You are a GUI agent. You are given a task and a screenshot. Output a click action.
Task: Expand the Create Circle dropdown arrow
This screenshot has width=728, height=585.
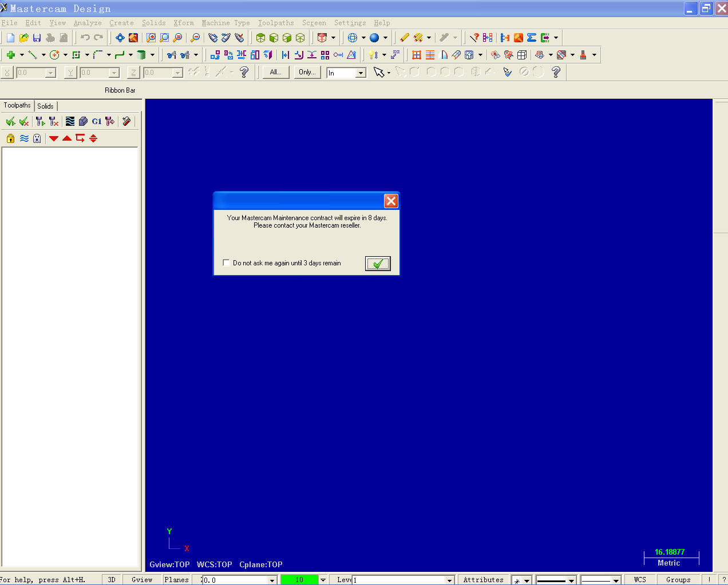65,55
